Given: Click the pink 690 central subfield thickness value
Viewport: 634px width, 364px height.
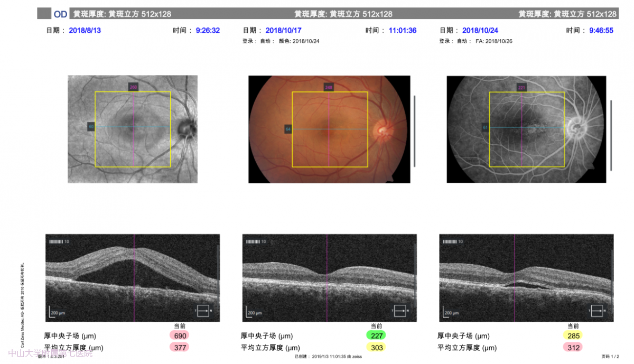Looking at the screenshot, I should pyautogui.click(x=179, y=335).
